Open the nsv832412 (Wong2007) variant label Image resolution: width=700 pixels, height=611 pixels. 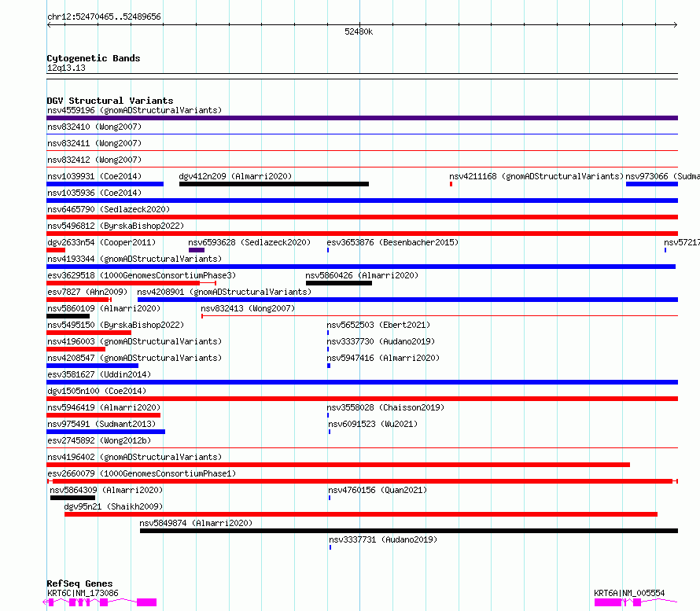pos(94,160)
